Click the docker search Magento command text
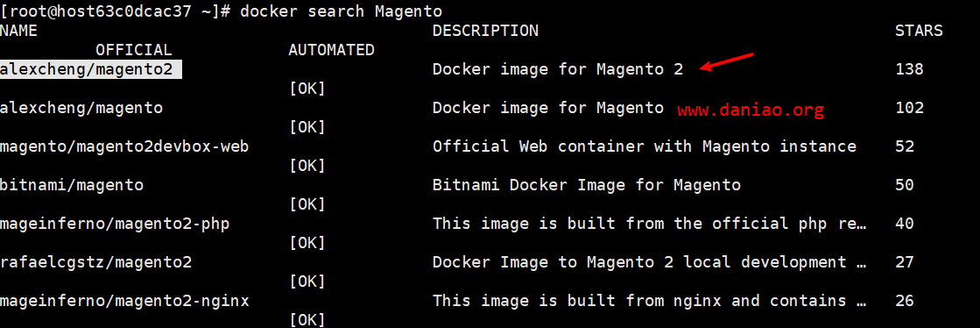 (x=342, y=11)
